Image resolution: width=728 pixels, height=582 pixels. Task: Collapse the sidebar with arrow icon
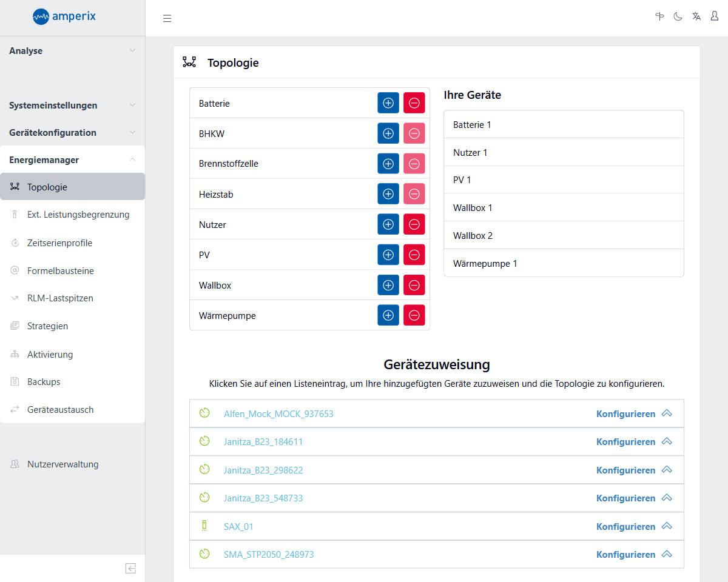(130, 568)
